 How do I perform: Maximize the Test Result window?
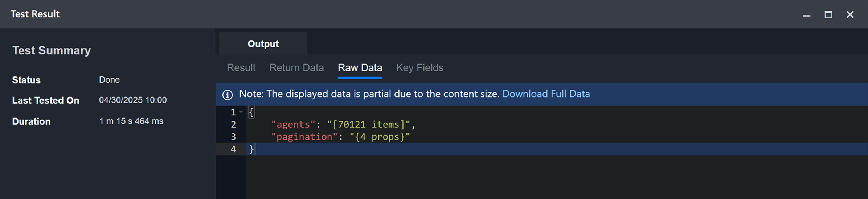828,14
